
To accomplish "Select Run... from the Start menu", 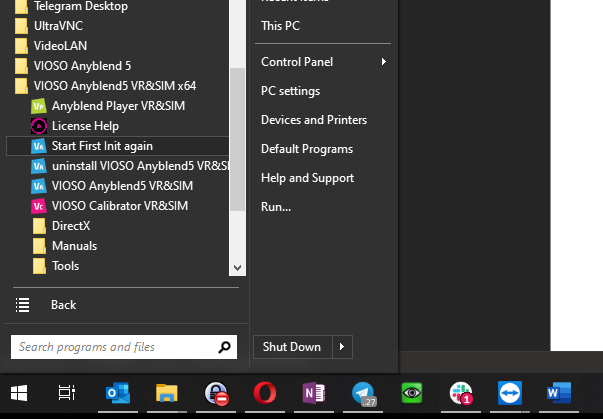I will point(275,207).
